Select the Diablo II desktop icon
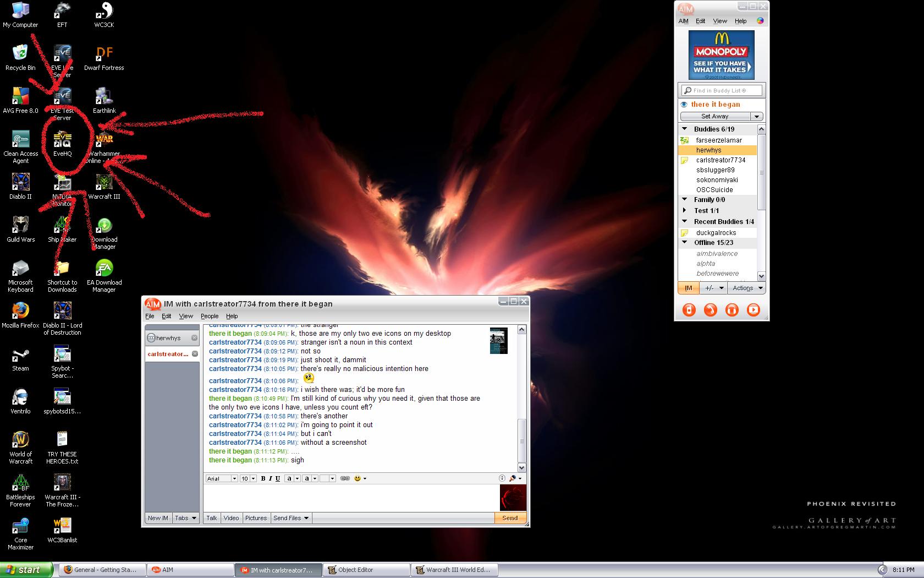 point(20,187)
